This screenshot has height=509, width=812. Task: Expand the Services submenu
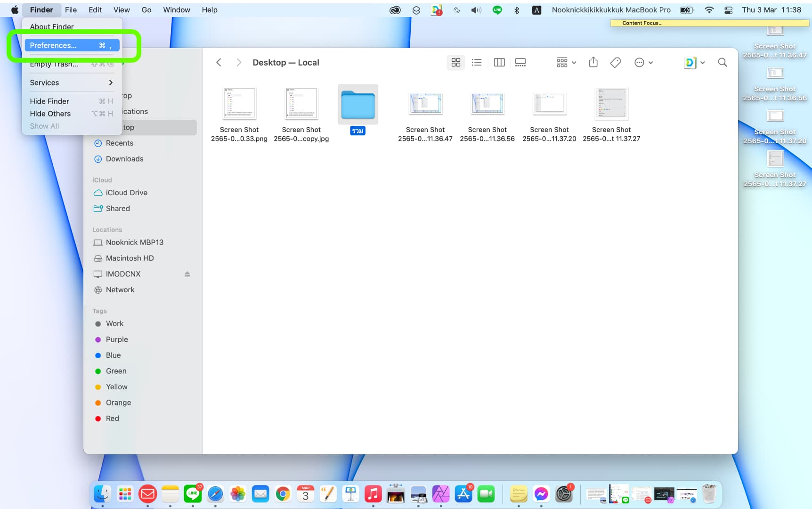tap(71, 82)
